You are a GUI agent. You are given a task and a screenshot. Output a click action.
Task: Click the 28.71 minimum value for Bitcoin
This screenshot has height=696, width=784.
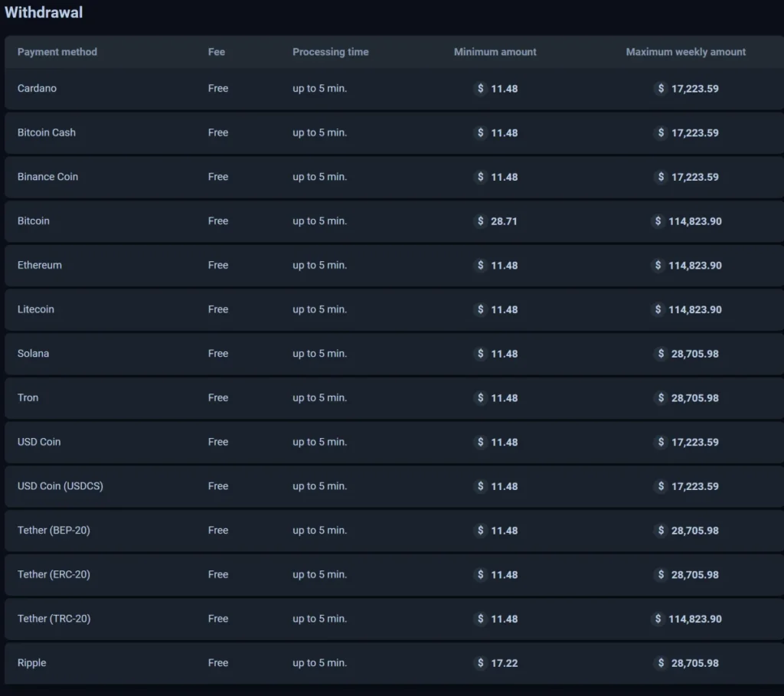point(504,221)
